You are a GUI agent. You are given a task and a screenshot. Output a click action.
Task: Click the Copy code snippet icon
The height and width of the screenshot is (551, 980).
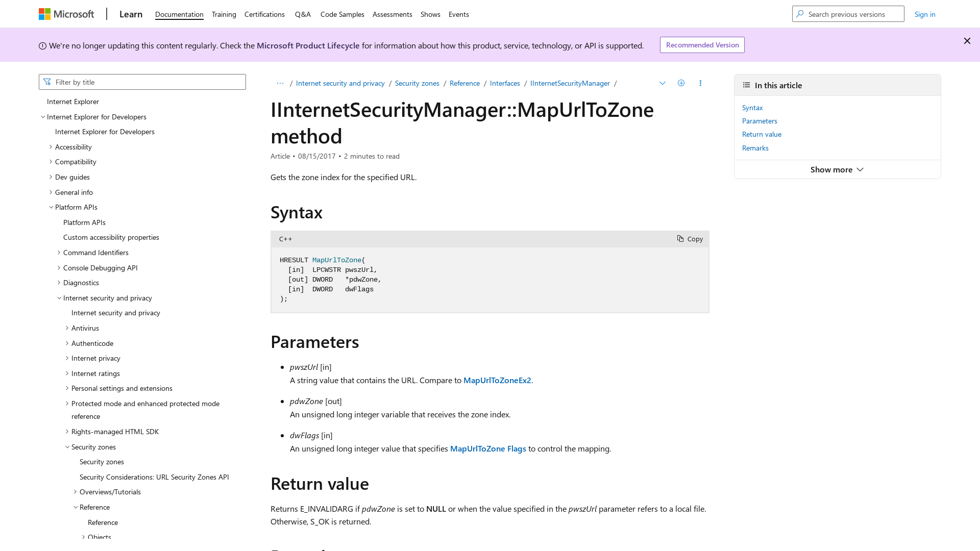pyautogui.click(x=680, y=238)
